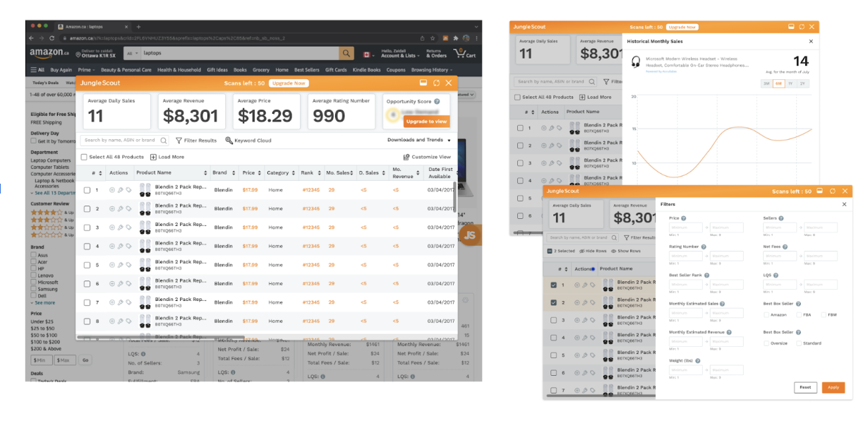Select the 2Y range in Historical Monthly Sales
Viewport: 868px width, 438px height.
pos(802,83)
